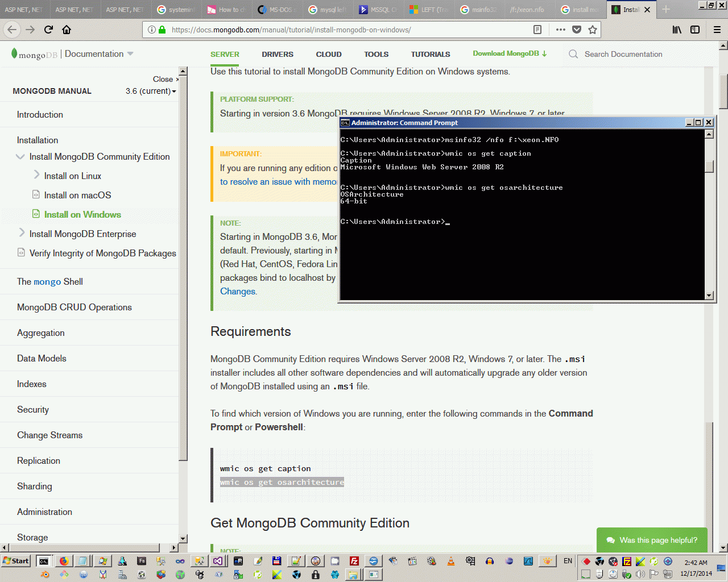Viewport: 728px width, 582px height.
Task: Click the 'wmic os get caption' code line
Action: coord(266,468)
